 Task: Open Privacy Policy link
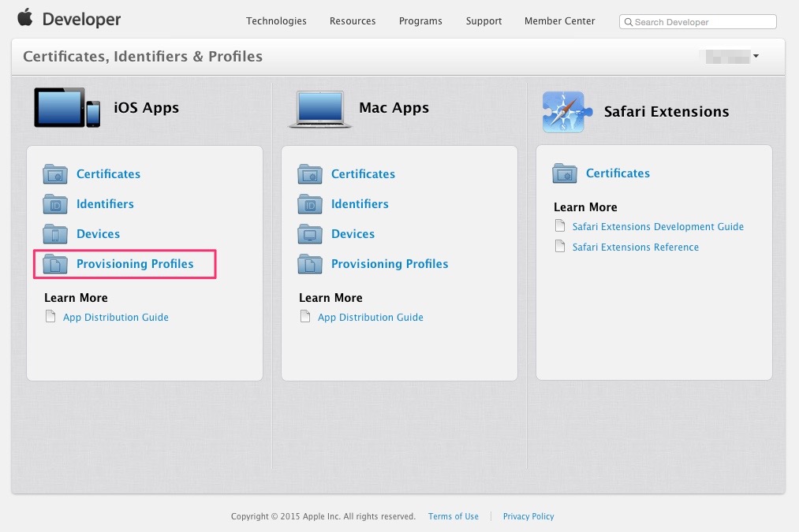point(528,516)
